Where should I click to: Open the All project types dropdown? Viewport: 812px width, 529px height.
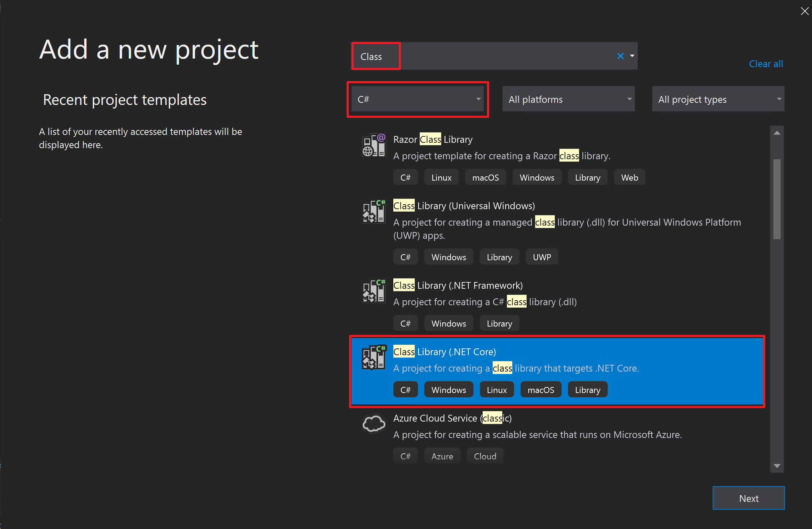pos(718,99)
